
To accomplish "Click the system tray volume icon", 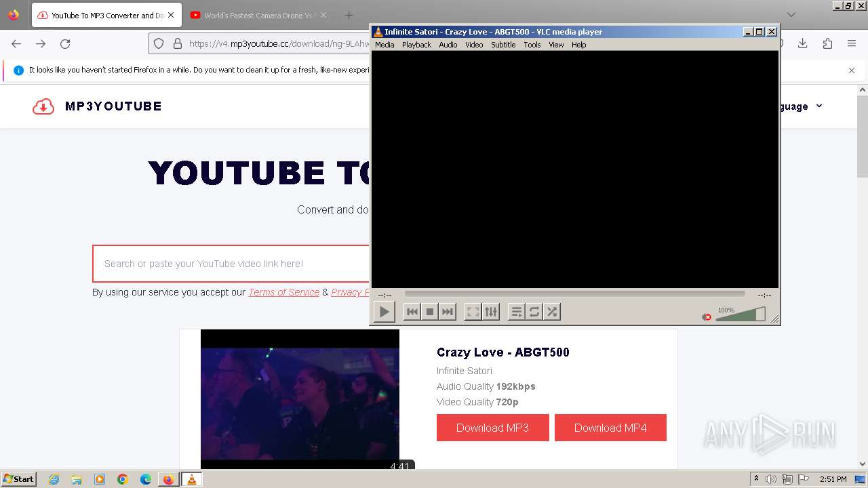I will tap(771, 479).
